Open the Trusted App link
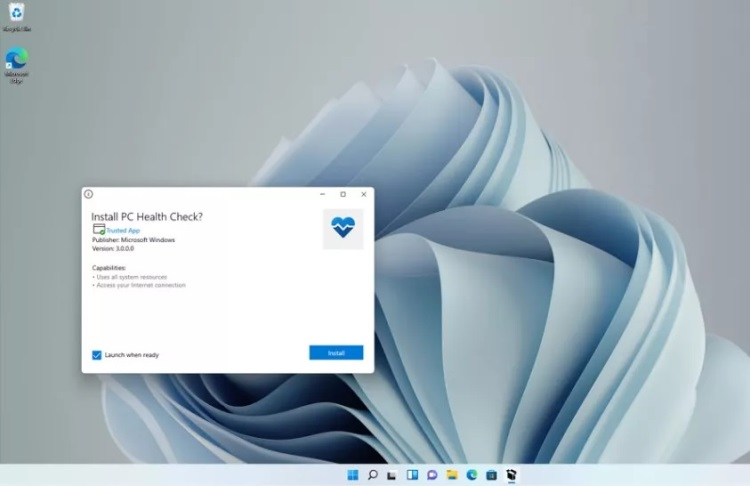The height and width of the screenshot is (486, 750). tap(123, 230)
